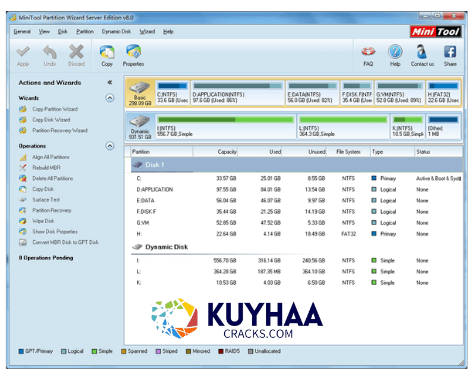Select G:VM block in disk map
Viewport: 476px width, 378px height.
[x=400, y=93]
